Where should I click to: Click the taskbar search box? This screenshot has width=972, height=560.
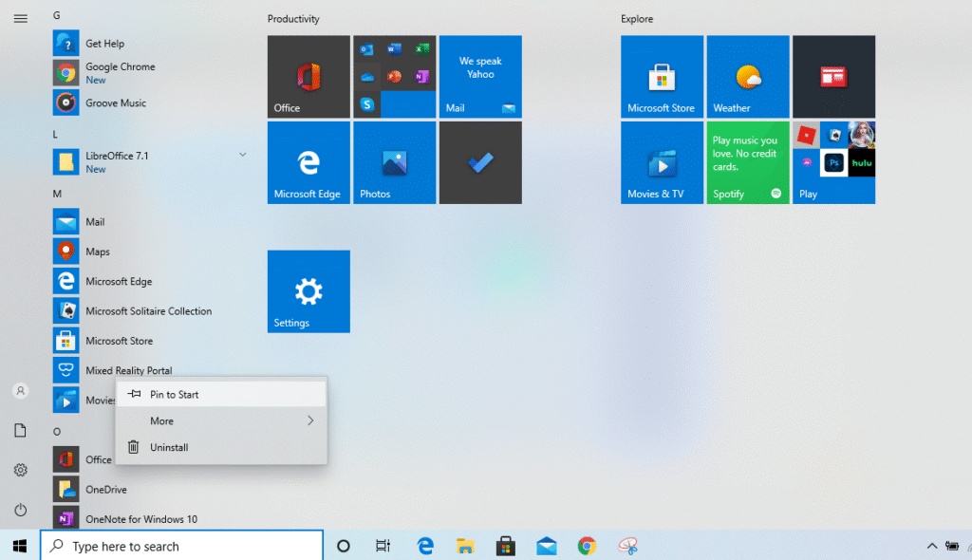tap(181, 546)
